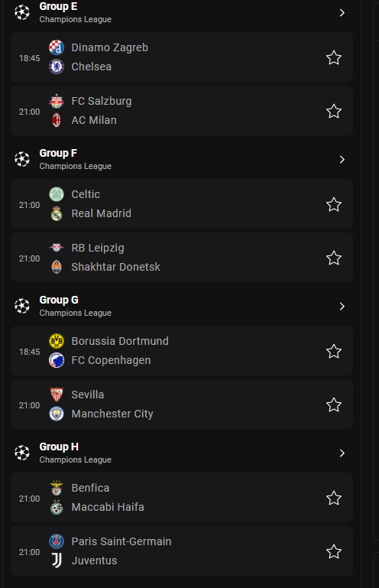Image resolution: width=379 pixels, height=588 pixels.
Task: Star the Benfica vs Maccabi Haifa match
Action: pyautogui.click(x=334, y=498)
